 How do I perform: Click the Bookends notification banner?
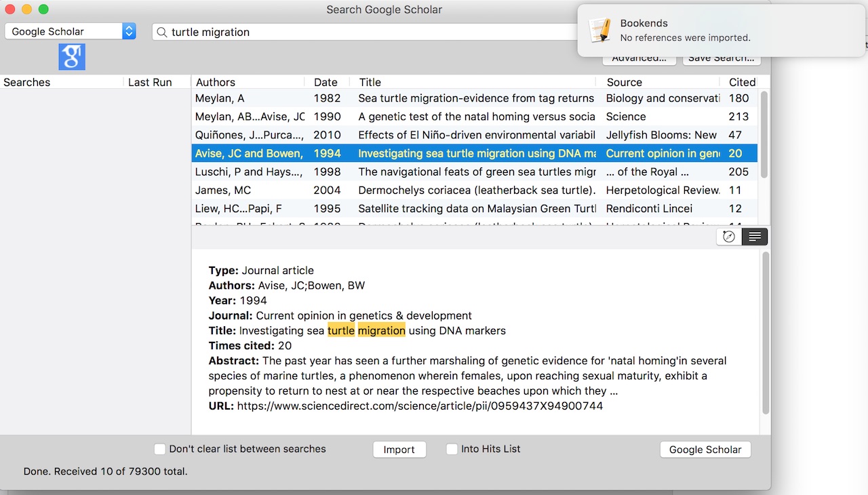pos(722,31)
